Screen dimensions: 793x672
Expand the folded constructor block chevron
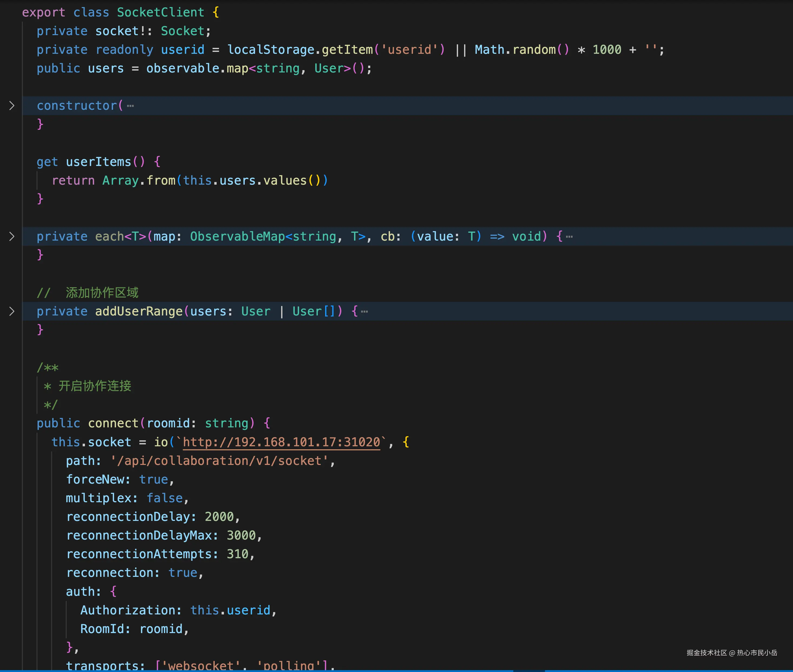pyautogui.click(x=12, y=105)
